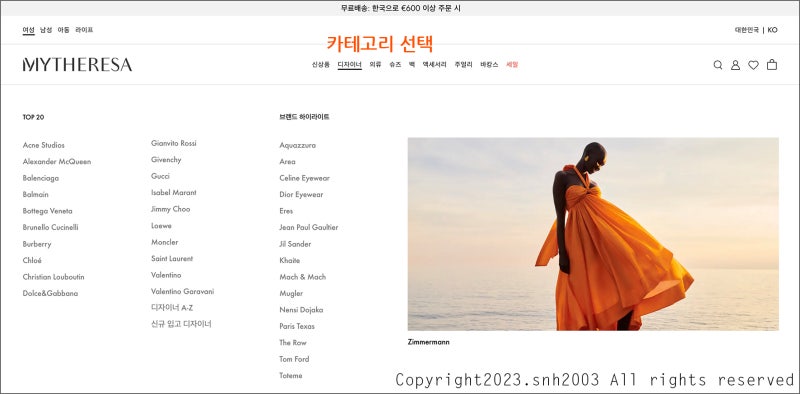800x394 pixels.
Task: Change country and language 대한민국 | KO
Action: pyautogui.click(x=756, y=30)
